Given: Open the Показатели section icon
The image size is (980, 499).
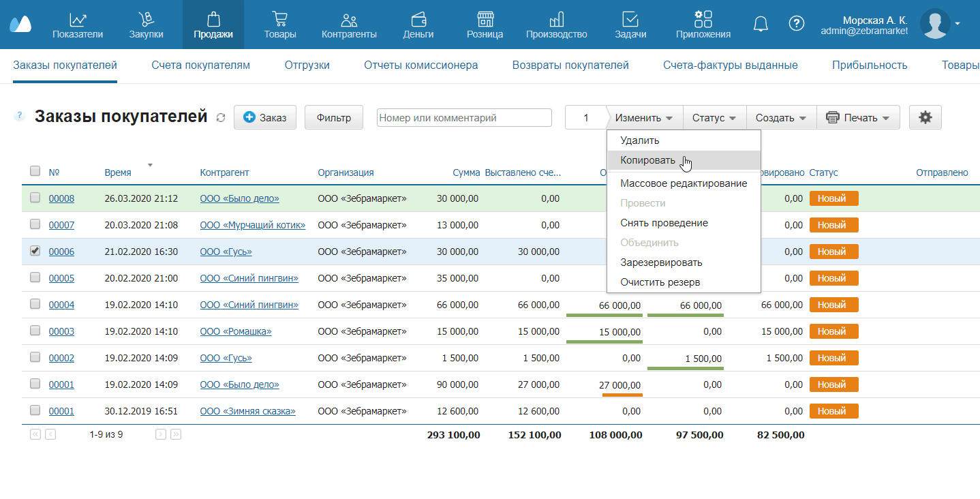Looking at the screenshot, I should click(x=78, y=19).
